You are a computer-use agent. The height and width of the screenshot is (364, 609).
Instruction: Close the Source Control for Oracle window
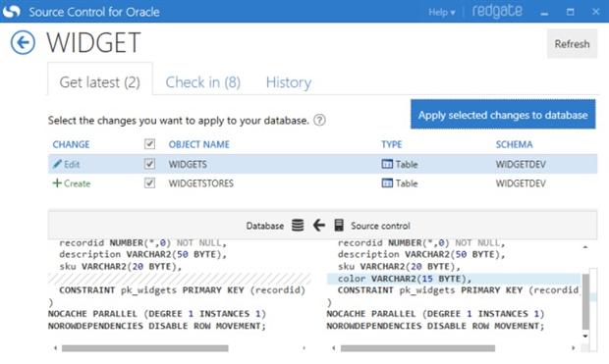(596, 12)
